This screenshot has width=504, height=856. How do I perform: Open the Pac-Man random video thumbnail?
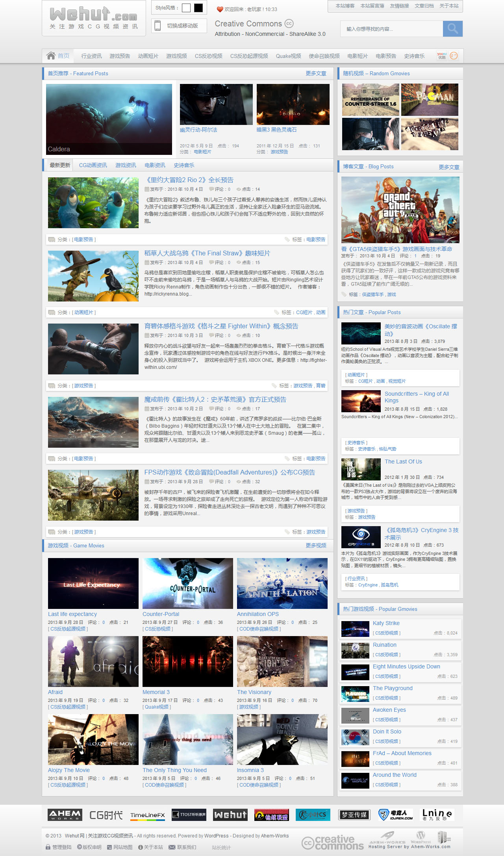click(430, 100)
